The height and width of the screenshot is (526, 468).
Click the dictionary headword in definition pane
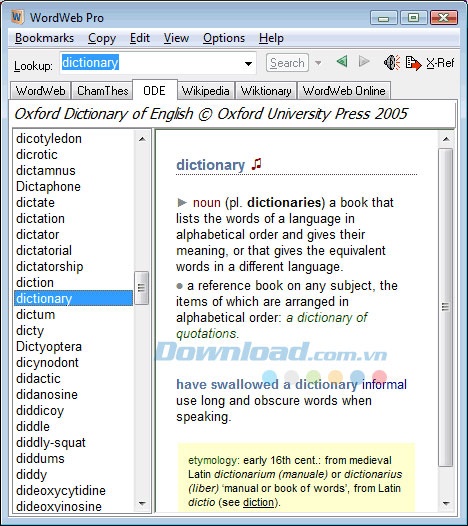pos(210,165)
